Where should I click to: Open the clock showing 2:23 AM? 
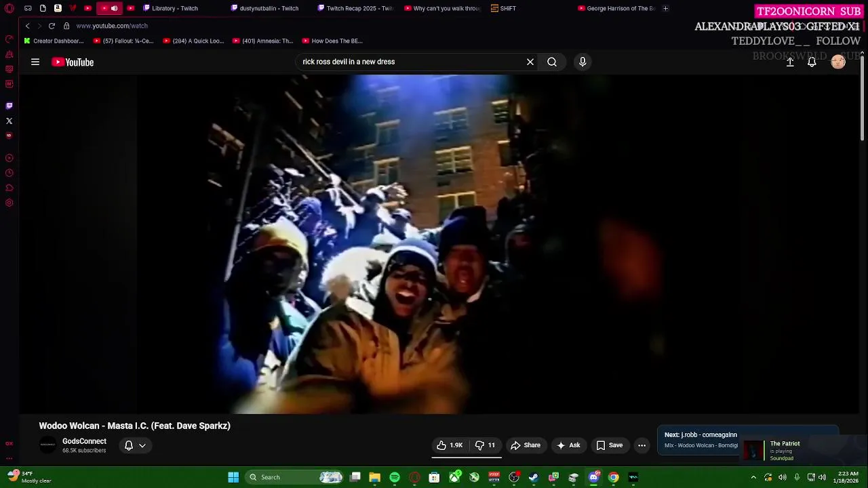[x=848, y=477]
